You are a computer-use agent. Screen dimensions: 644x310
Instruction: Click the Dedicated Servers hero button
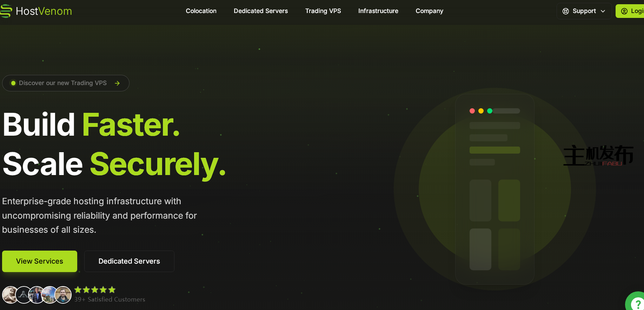129,261
